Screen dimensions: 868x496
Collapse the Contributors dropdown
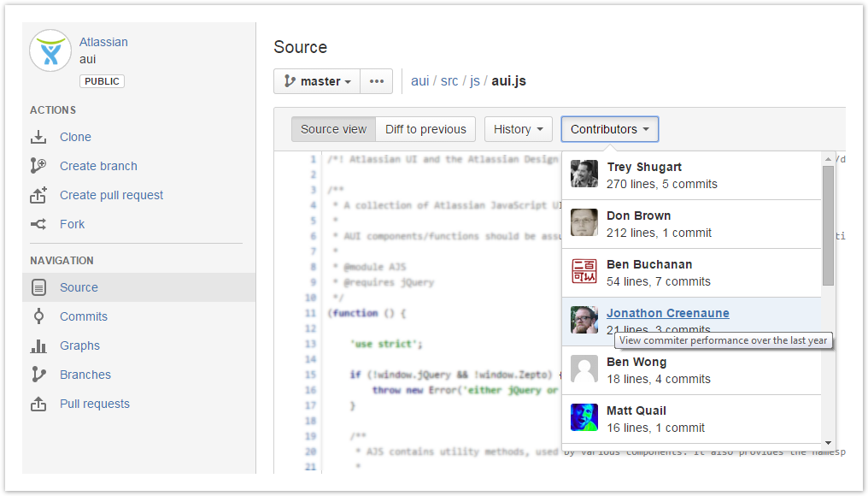click(x=609, y=129)
